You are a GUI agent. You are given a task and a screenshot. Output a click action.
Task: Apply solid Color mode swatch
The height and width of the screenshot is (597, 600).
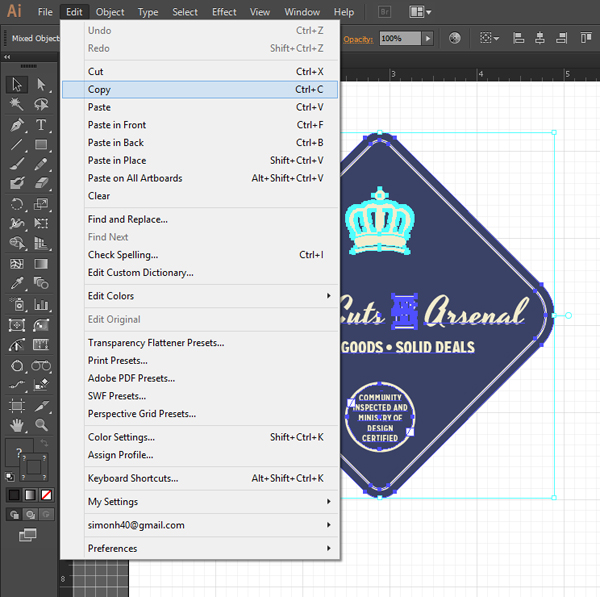pos(14,495)
